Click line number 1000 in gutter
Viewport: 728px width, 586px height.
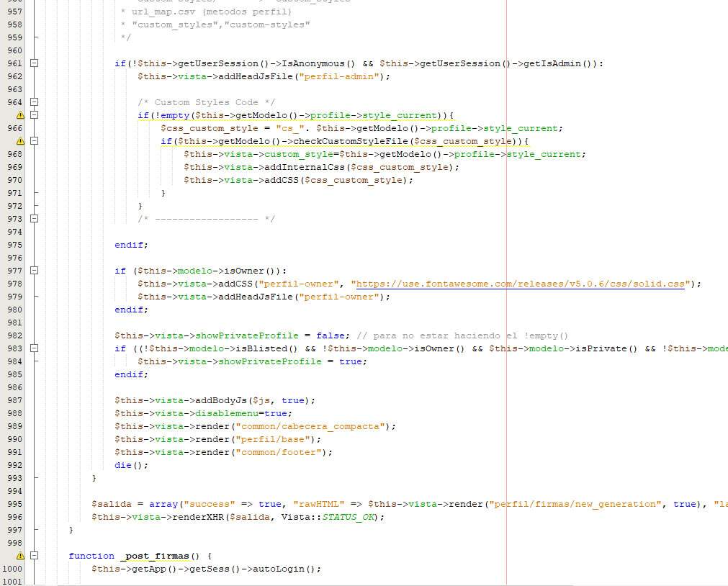[x=12, y=569]
